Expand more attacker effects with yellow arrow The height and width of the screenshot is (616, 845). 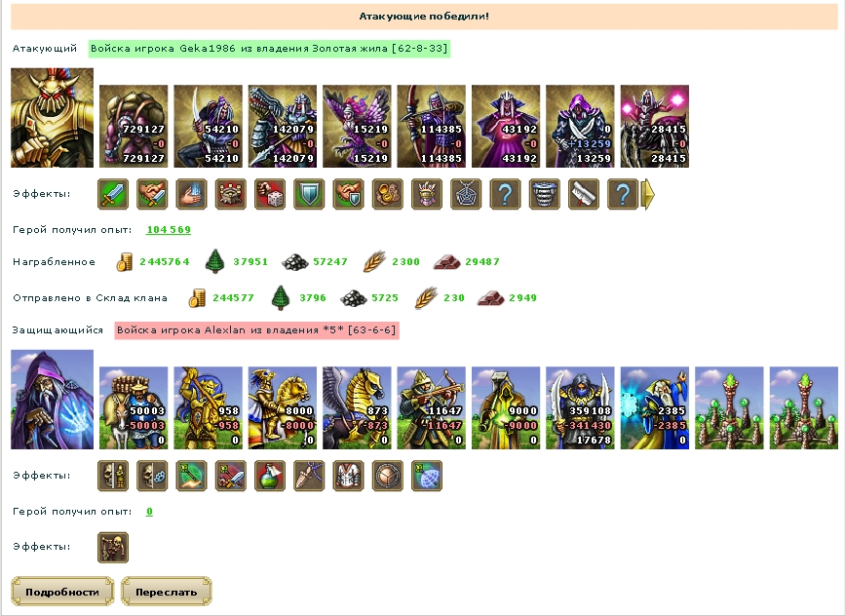648,194
